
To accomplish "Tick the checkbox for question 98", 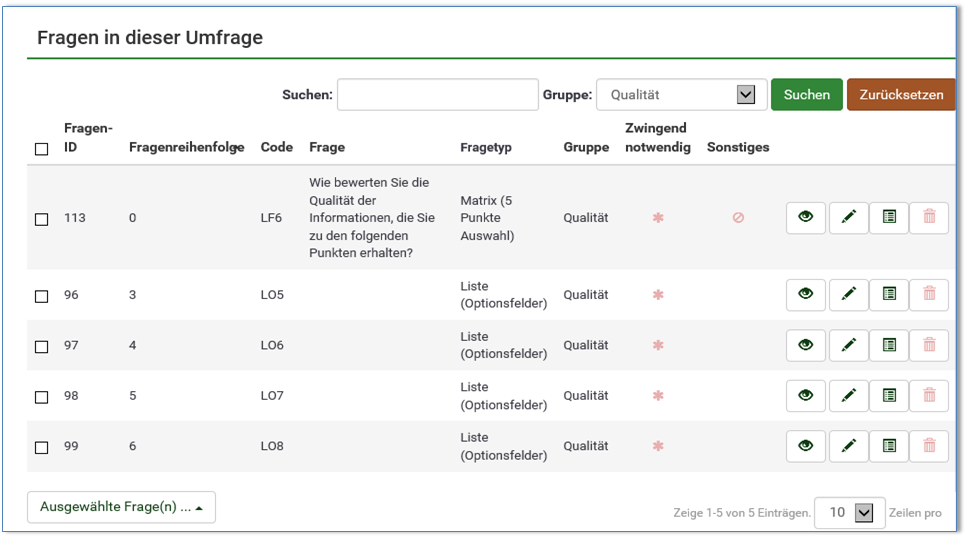I will (x=42, y=397).
